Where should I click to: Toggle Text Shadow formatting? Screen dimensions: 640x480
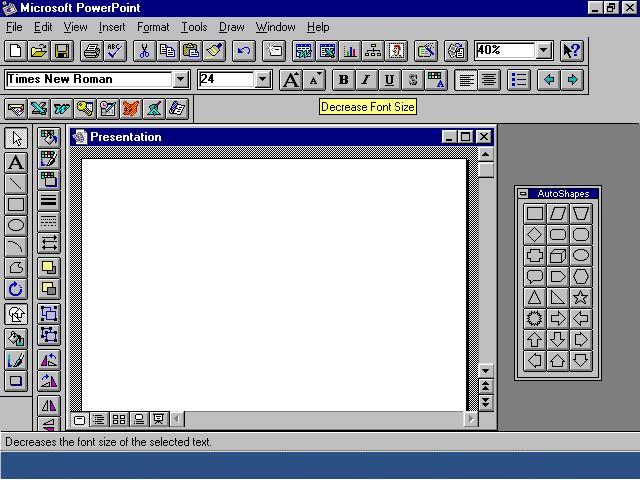coord(413,80)
